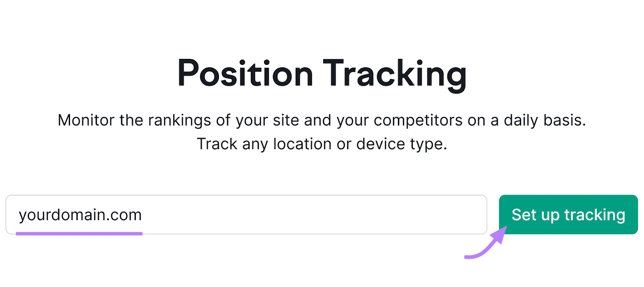Click the subtitle about monitoring rankings

[x=322, y=120]
